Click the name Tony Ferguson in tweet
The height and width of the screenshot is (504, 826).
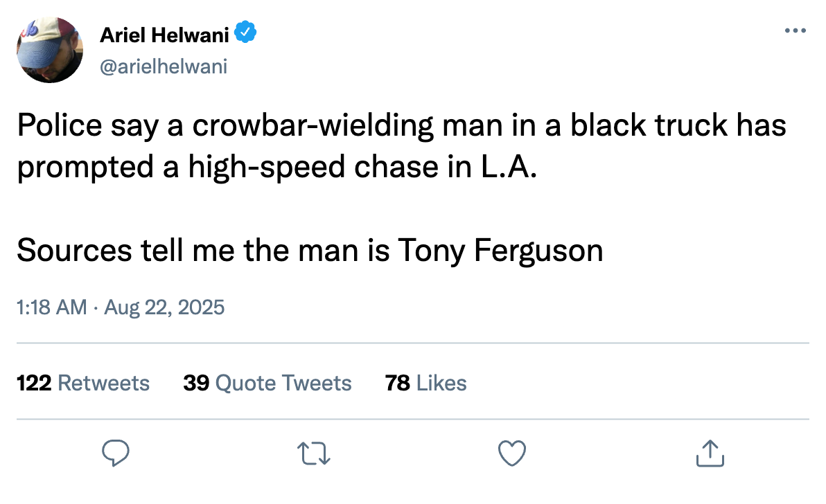500,251
